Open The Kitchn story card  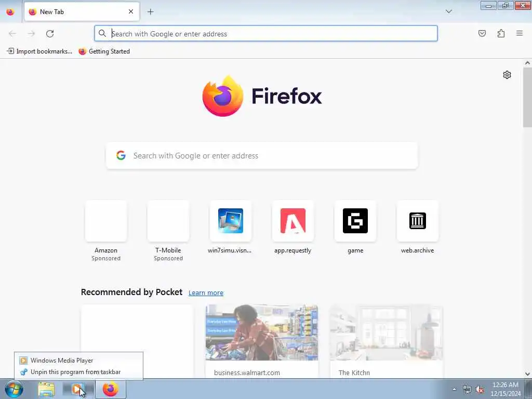(387, 341)
